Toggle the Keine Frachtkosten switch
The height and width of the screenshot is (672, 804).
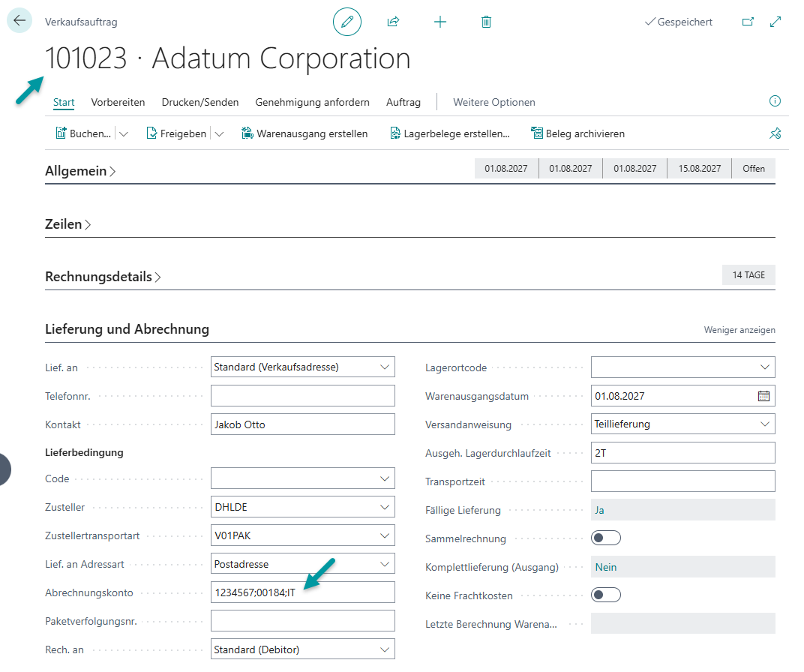pos(605,595)
